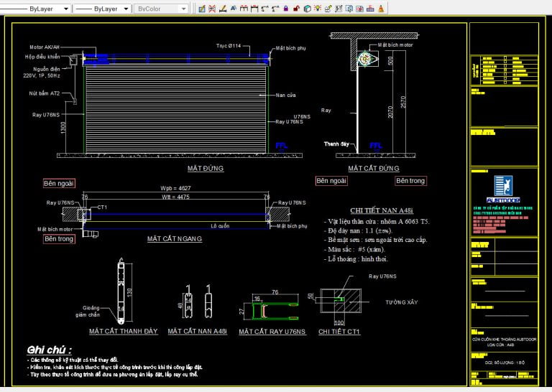Click the Lỗ thoáng : hình thoi line
This screenshot has height=392, width=552.
(x=356, y=259)
